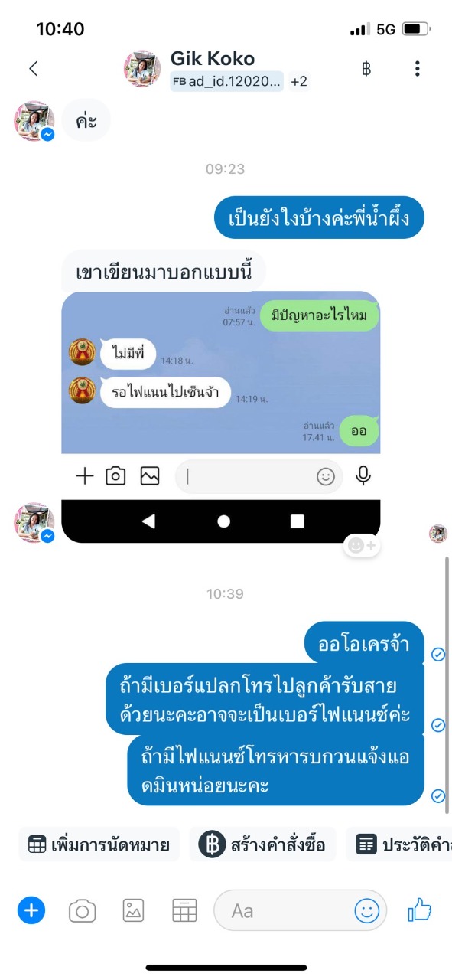The image size is (452, 980).
Task: Open the camera icon in composer bar
Action: [x=82, y=910]
